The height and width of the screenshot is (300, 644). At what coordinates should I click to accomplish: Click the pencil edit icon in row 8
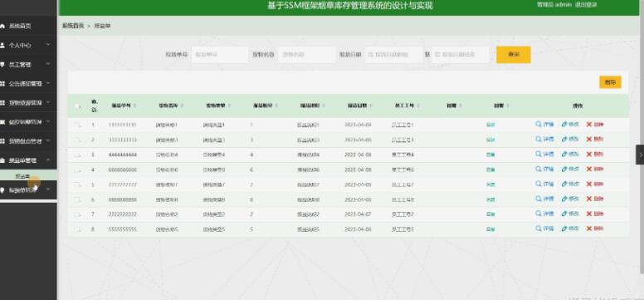[564, 229]
